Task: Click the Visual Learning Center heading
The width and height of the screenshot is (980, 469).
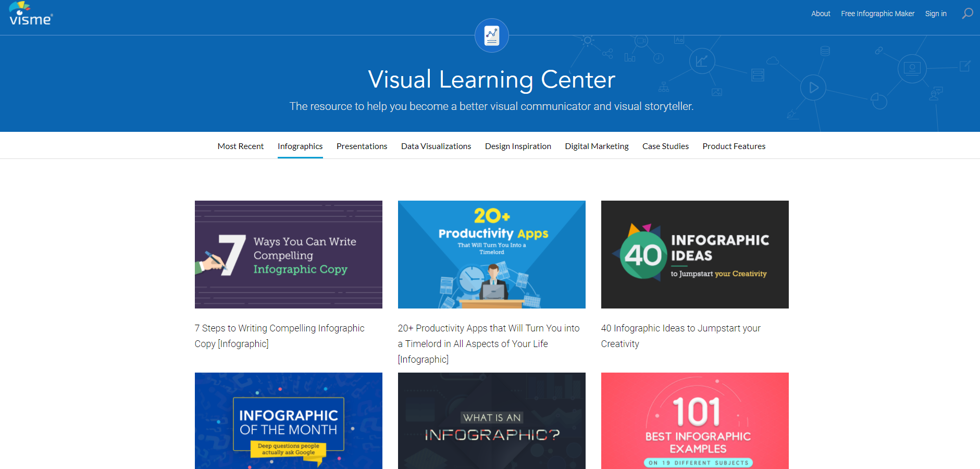Action: (x=492, y=80)
